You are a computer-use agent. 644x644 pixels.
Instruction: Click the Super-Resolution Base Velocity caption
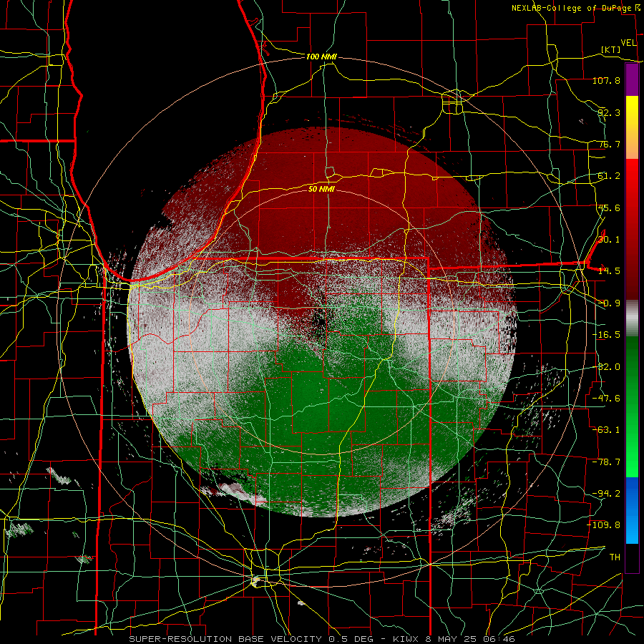[321, 639]
